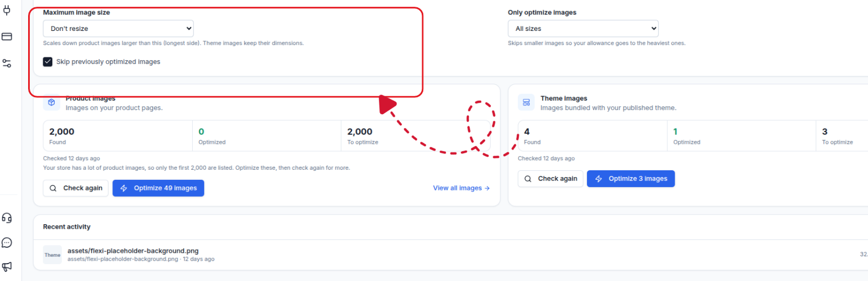868x281 pixels.
Task: Click the Skip previously optimized images label
Action: point(108,62)
